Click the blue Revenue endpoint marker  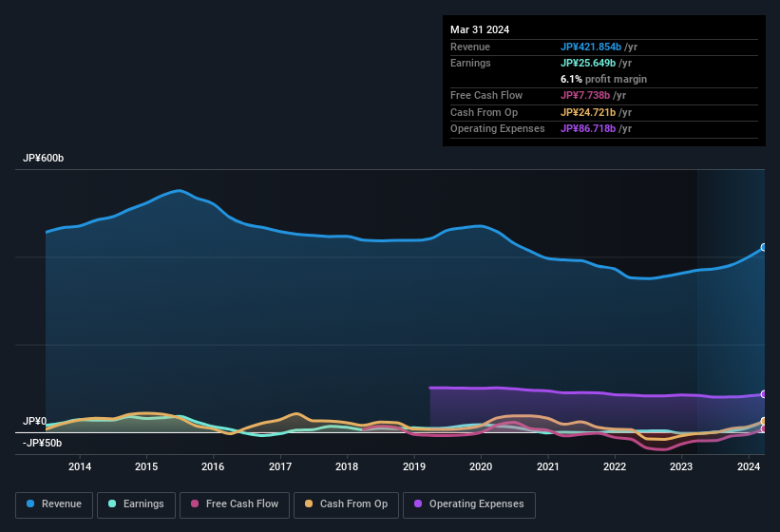[x=764, y=247]
